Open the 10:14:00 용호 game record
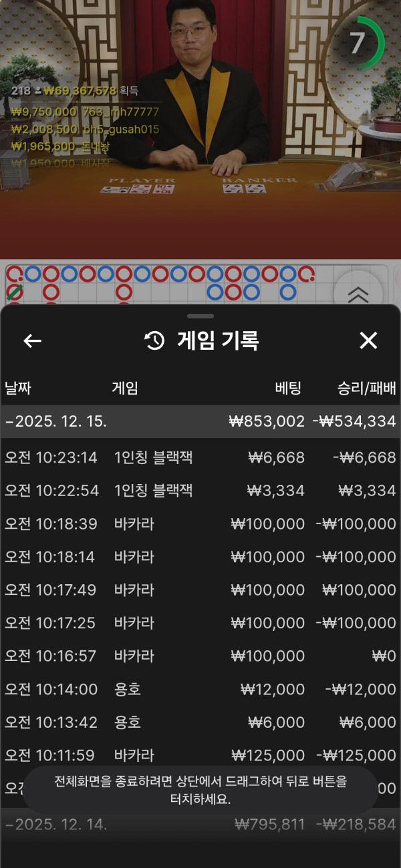The image size is (401, 868). click(x=200, y=689)
